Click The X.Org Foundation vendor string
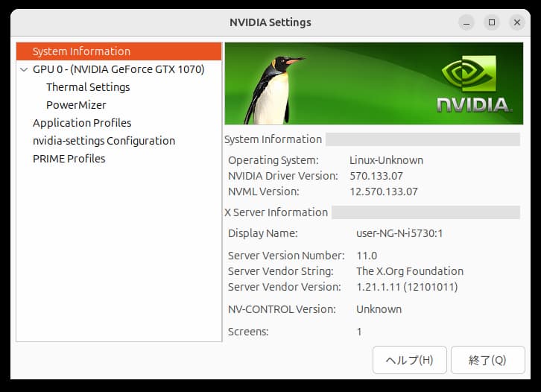The width and height of the screenshot is (541, 392). [x=410, y=271]
